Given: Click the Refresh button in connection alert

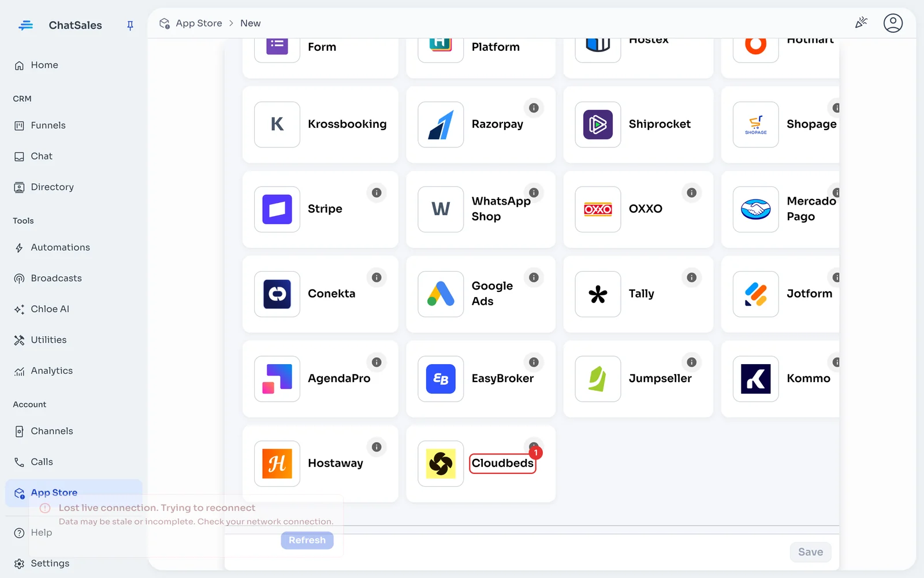Looking at the screenshot, I should click(x=307, y=540).
